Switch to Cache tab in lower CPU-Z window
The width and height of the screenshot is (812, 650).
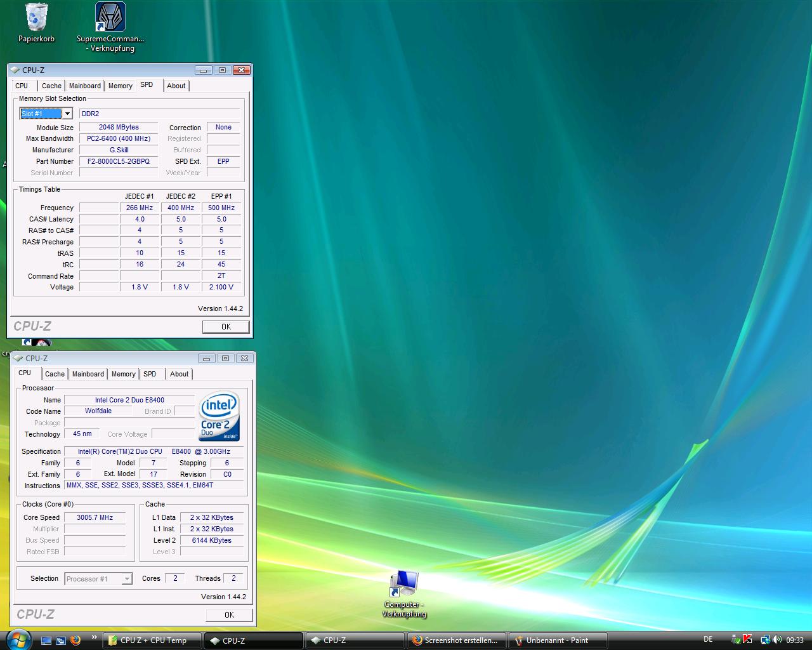pos(55,374)
